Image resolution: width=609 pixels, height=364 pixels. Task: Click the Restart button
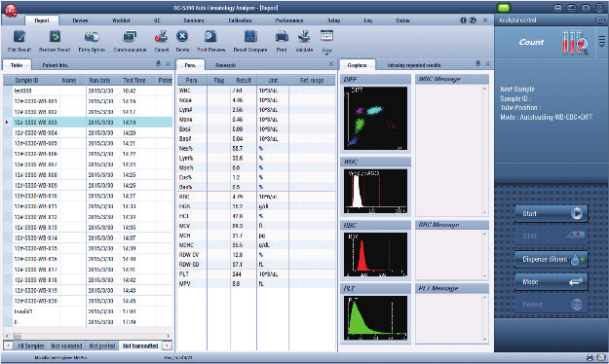[552, 305]
